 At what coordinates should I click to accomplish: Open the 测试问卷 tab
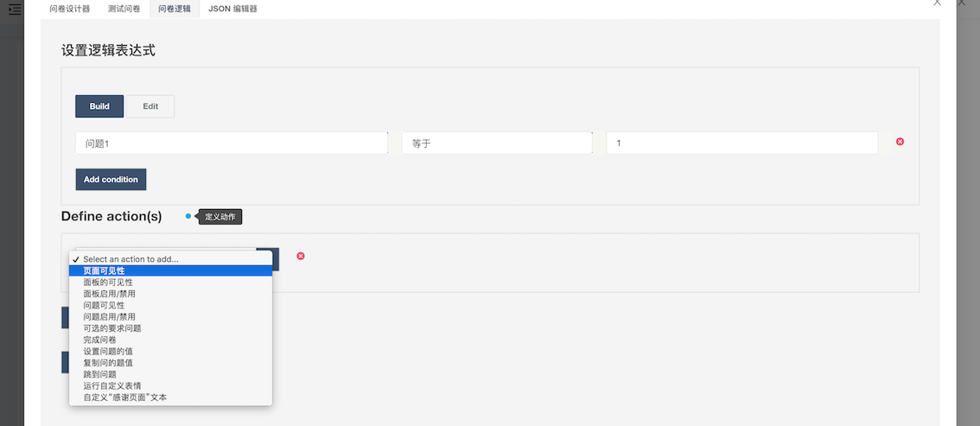coord(124,9)
